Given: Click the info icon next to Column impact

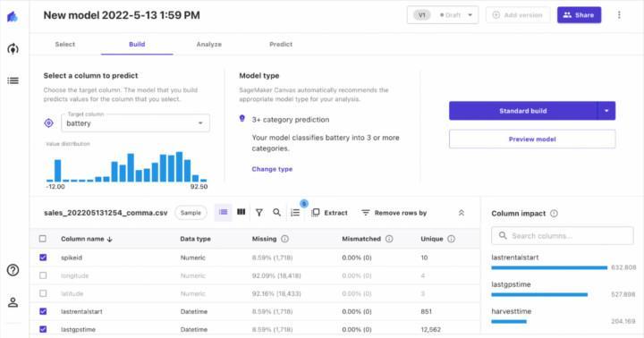Looking at the screenshot, I should (x=554, y=213).
